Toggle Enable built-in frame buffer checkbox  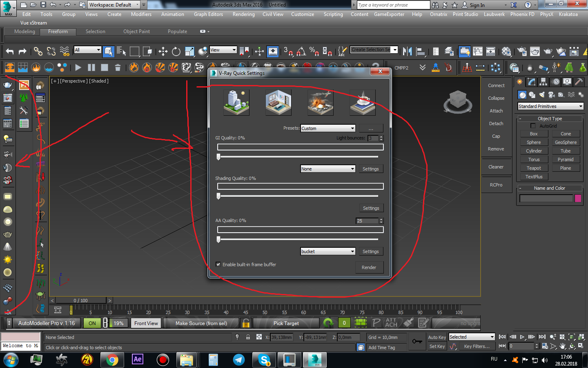(x=218, y=265)
